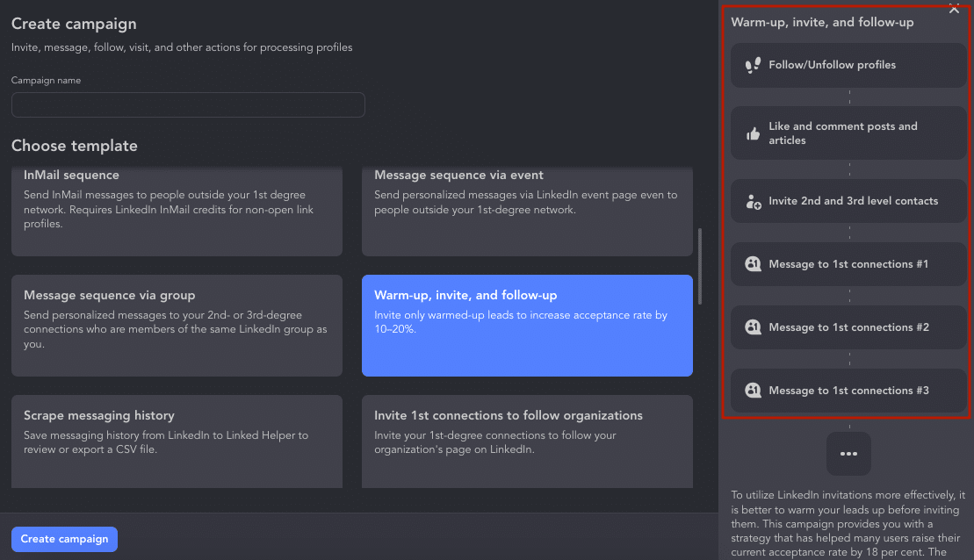
Task: Click the thumbs-up Like and comment icon
Action: pos(753,133)
